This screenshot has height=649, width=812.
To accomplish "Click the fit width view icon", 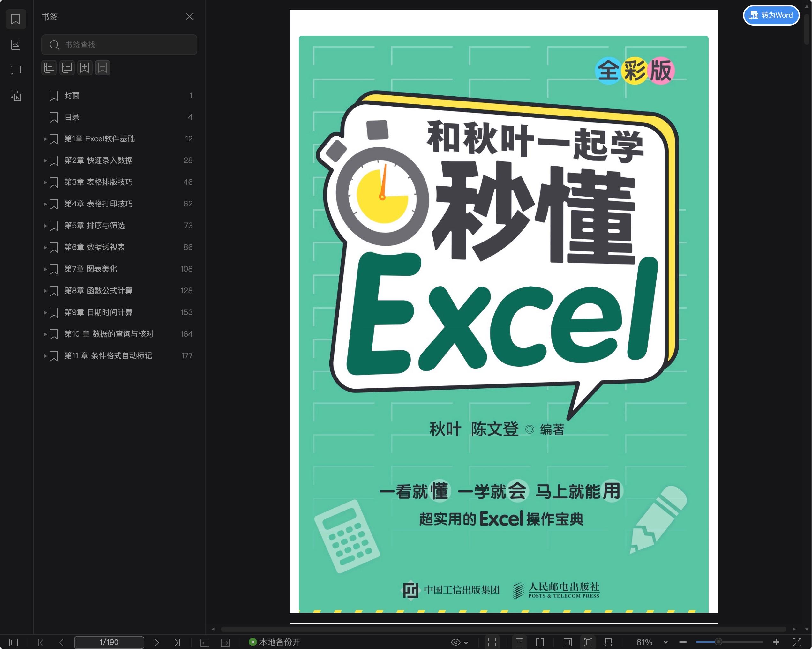I will pyautogui.click(x=608, y=642).
